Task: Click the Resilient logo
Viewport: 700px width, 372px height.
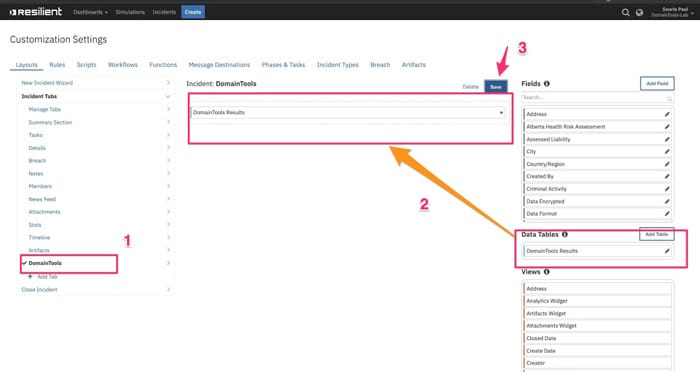Action: (x=36, y=12)
